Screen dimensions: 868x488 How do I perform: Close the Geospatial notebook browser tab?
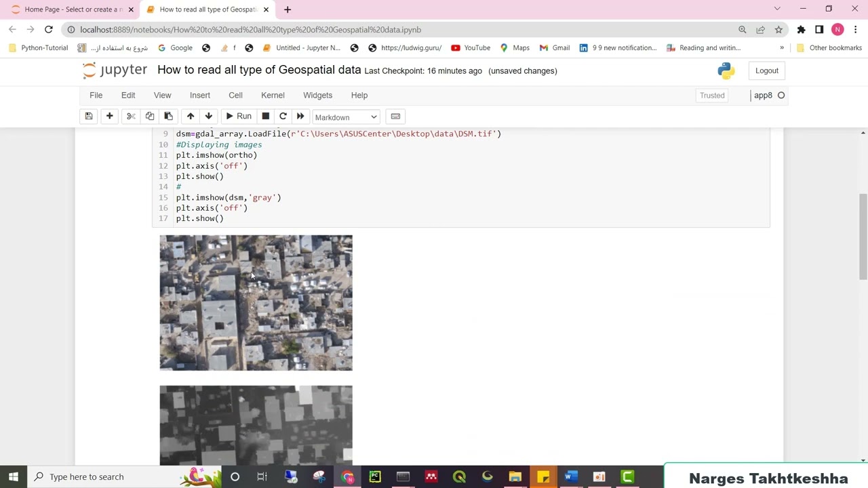pos(266,9)
